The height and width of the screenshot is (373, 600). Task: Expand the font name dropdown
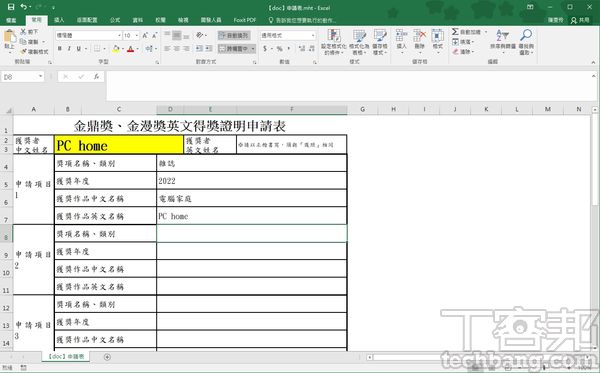pyautogui.click(x=119, y=36)
